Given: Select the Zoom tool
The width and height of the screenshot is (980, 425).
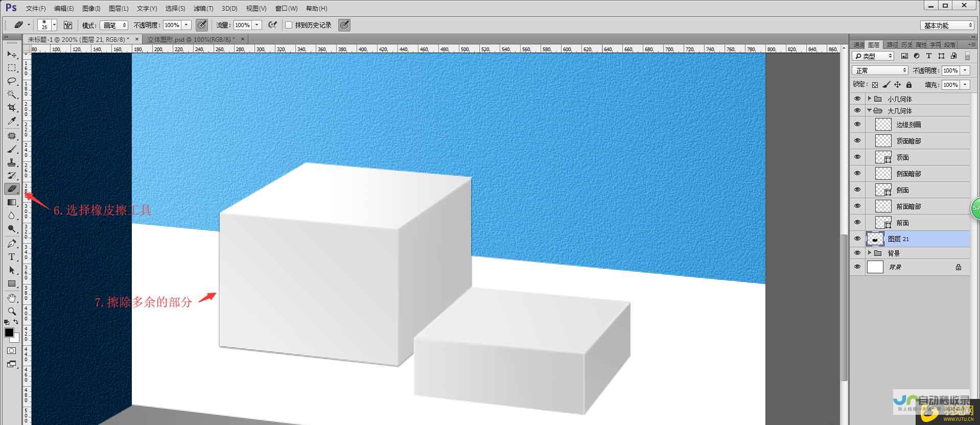Looking at the screenshot, I should [x=12, y=311].
